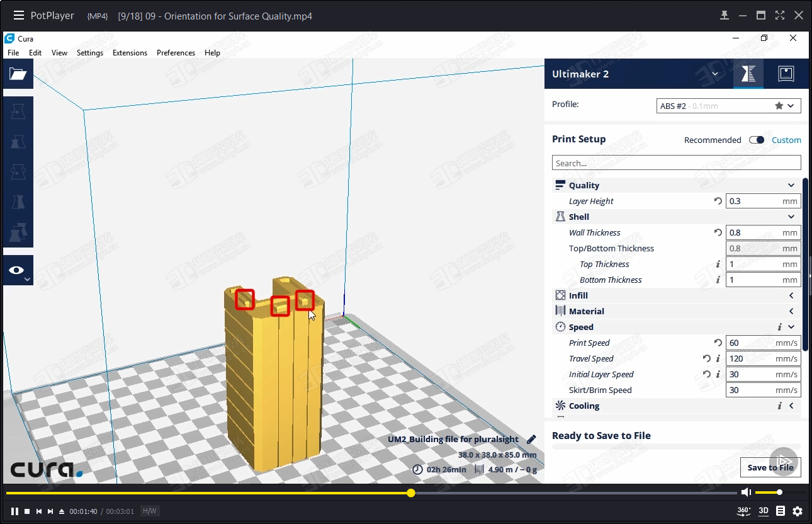Reset Wall Thickness to default value
This screenshot has width=812, height=524.
(718, 232)
